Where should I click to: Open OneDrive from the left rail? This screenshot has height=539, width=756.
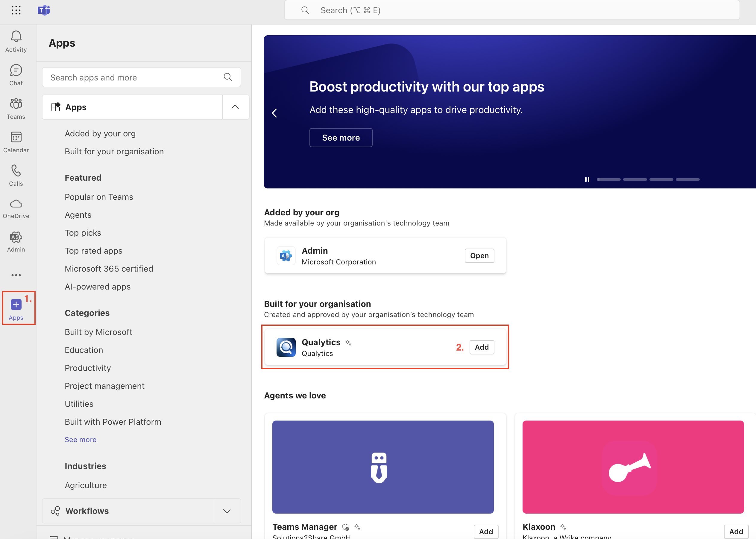coord(16,209)
